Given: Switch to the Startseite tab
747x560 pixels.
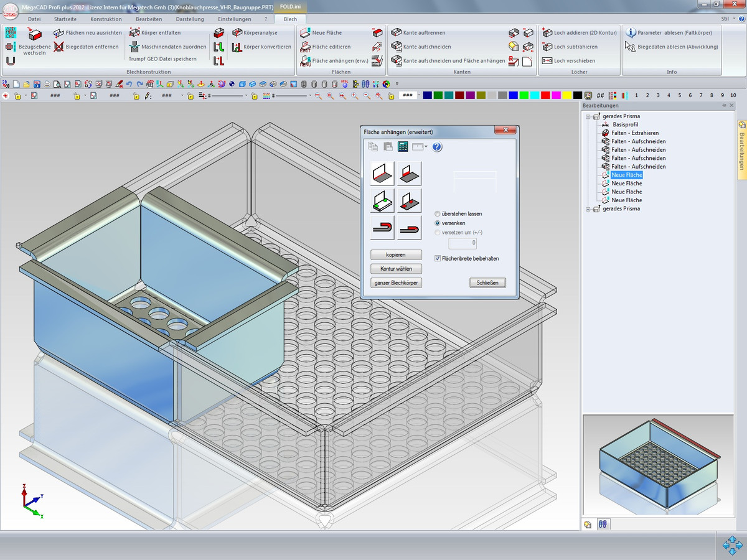Looking at the screenshot, I should point(65,19).
